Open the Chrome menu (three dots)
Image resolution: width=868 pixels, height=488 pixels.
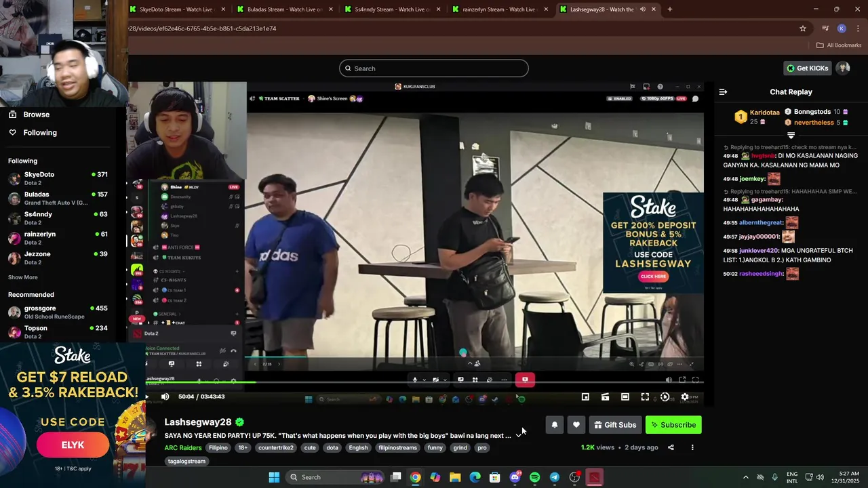click(x=858, y=28)
